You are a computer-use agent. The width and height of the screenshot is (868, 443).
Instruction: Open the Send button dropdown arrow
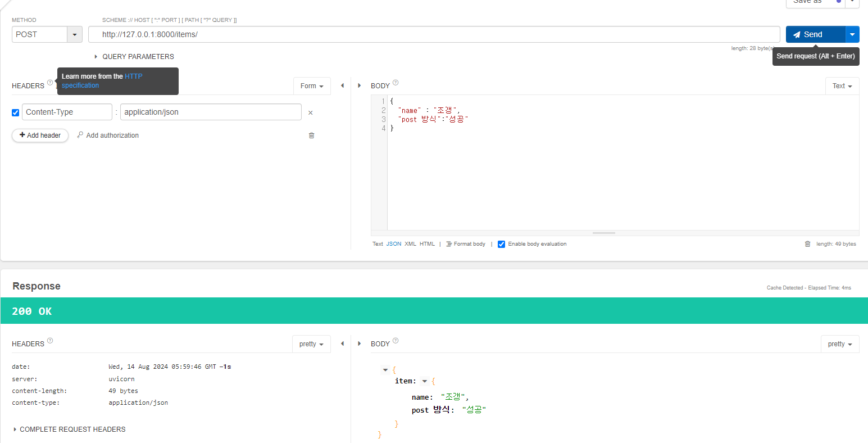852,34
